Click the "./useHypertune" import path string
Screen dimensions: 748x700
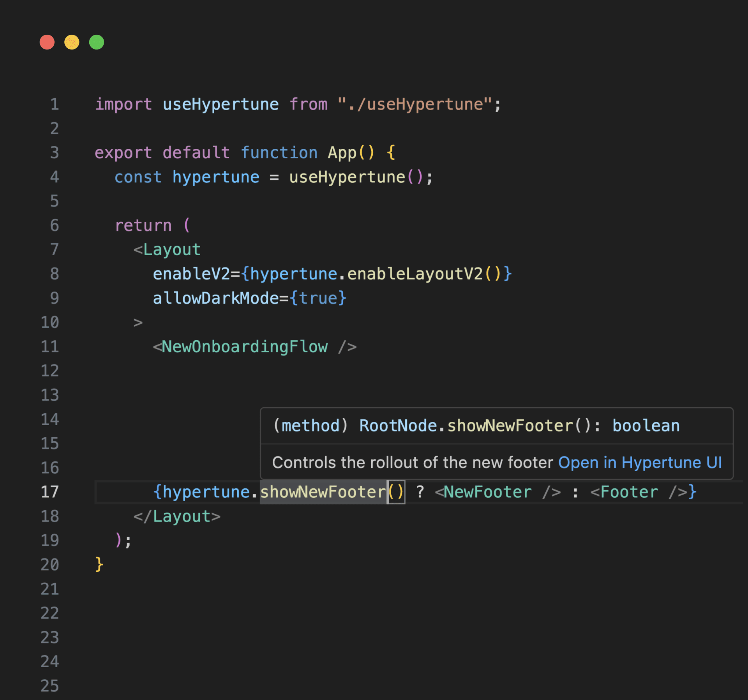(x=415, y=104)
